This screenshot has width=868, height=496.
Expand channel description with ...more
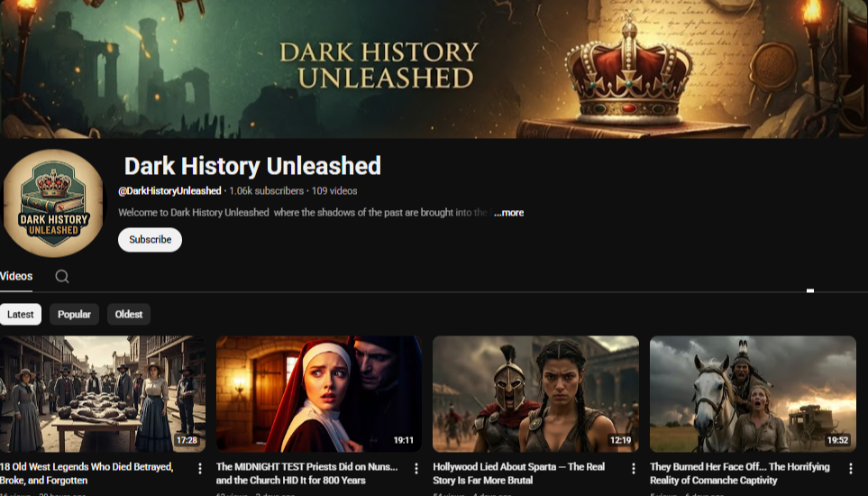point(508,213)
